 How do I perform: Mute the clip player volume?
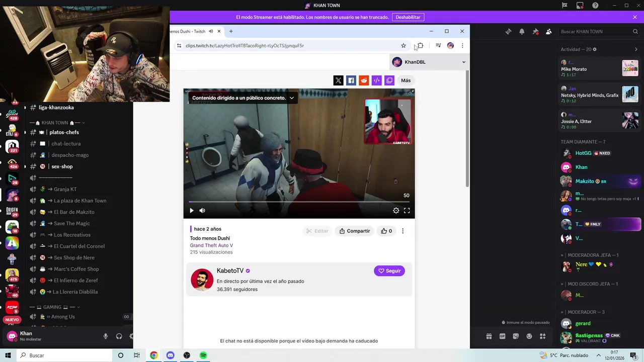click(202, 211)
